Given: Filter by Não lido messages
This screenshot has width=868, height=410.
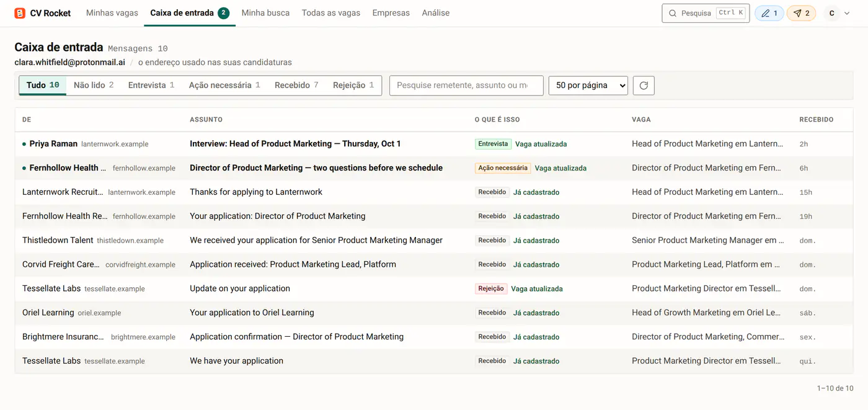Looking at the screenshot, I should 94,85.
